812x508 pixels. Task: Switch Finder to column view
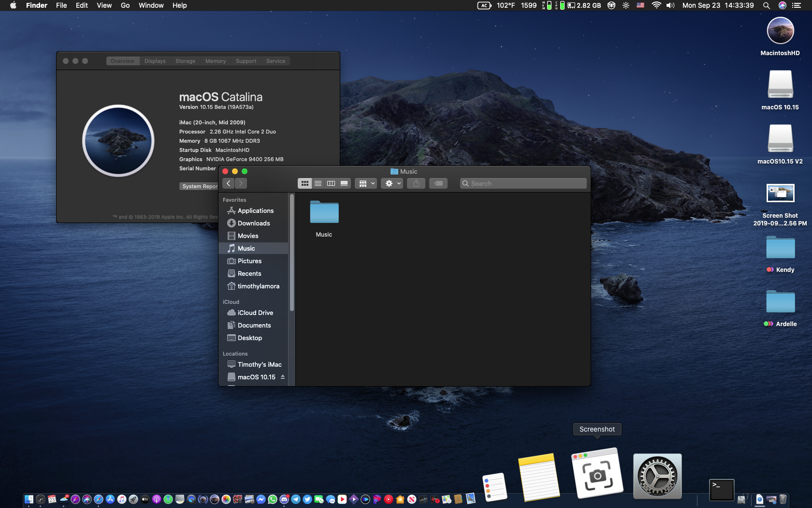coord(331,183)
